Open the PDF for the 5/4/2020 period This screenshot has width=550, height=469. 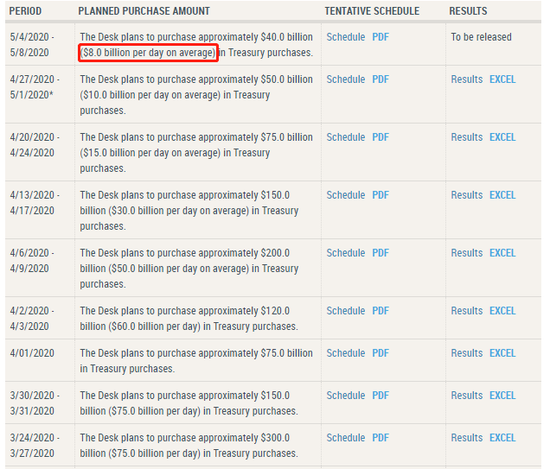(x=380, y=37)
